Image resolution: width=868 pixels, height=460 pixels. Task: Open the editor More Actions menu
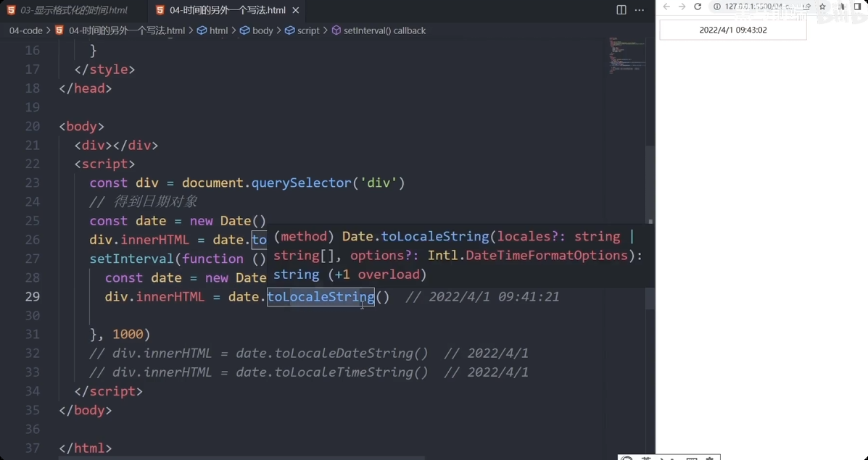pos(640,10)
